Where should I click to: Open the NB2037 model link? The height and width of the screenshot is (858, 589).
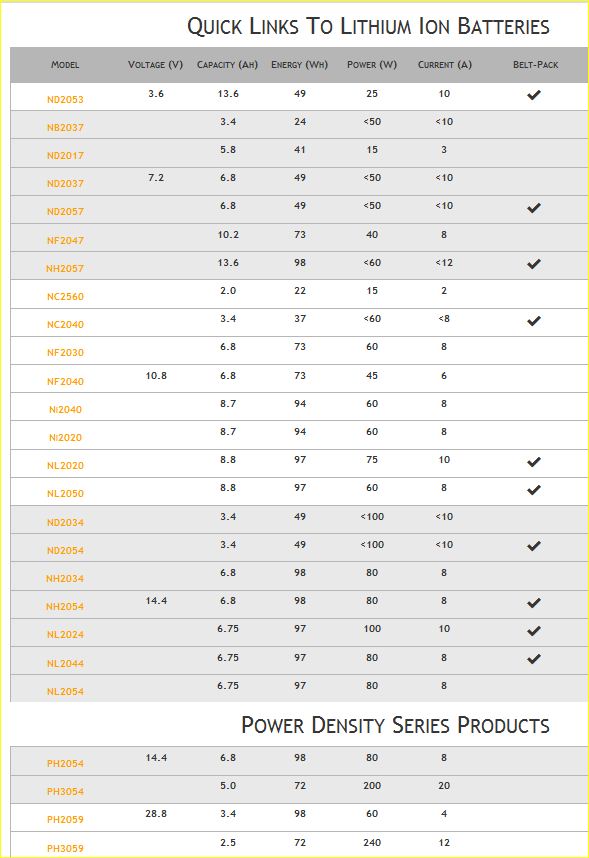65,127
